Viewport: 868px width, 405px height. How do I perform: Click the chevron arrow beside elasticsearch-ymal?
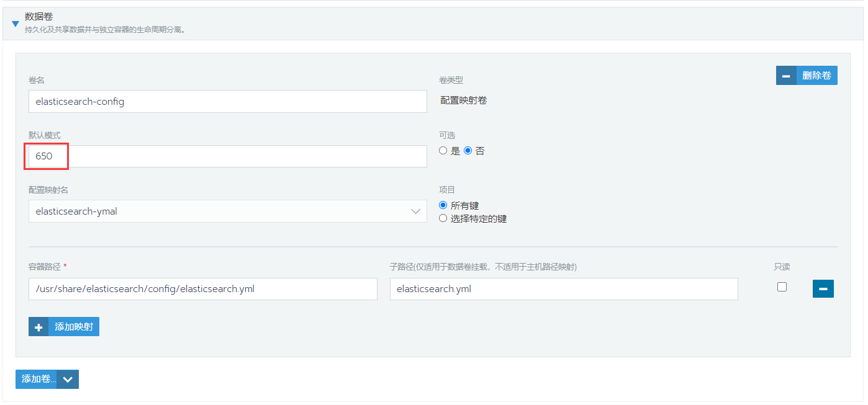click(415, 211)
